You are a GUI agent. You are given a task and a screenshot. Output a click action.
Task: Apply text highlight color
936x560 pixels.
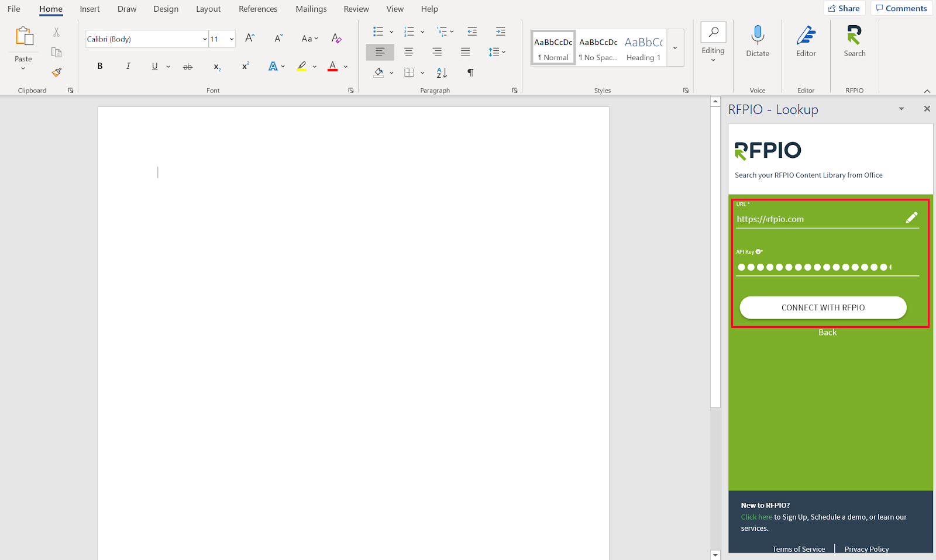pyautogui.click(x=301, y=67)
